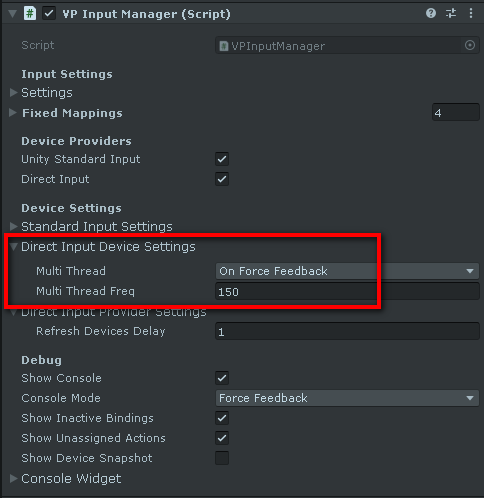Open the component three-dot context menu
Viewport: 484px width, 498px height.
point(471,13)
